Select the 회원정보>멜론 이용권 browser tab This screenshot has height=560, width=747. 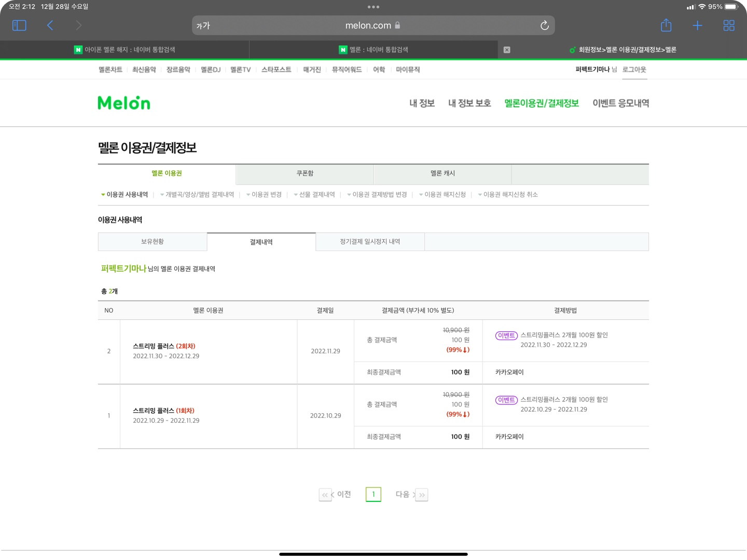coord(622,50)
